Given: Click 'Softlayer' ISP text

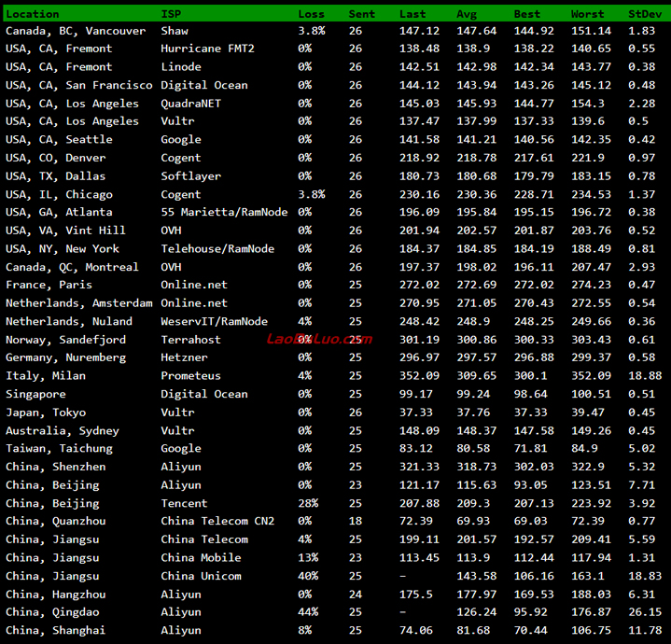Looking at the screenshot, I should click(191, 176).
